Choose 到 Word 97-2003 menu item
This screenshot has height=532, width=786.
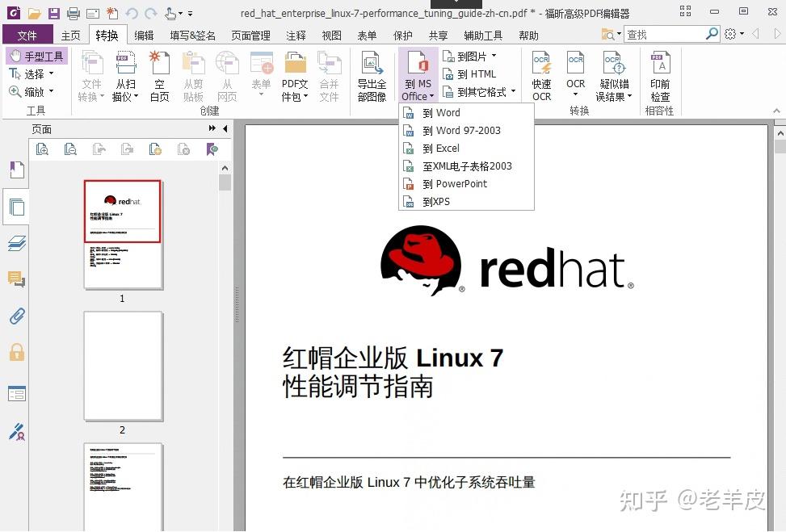(x=466, y=130)
